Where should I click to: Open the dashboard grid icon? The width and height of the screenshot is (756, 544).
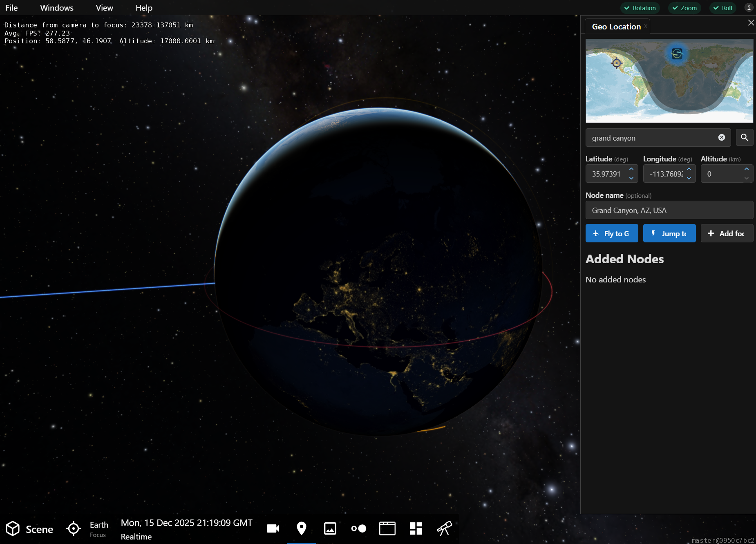(x=416, y=529)
